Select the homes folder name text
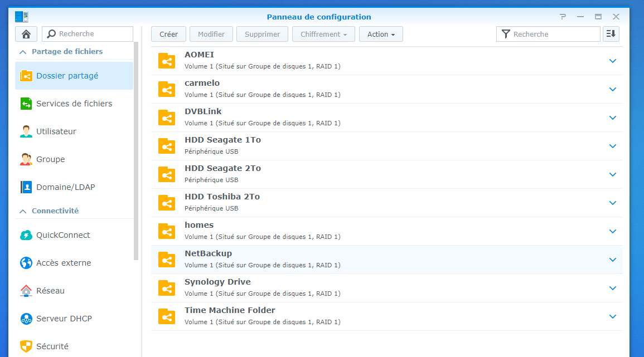The width and height of the screenshot is (644, 357). (199, 225)
